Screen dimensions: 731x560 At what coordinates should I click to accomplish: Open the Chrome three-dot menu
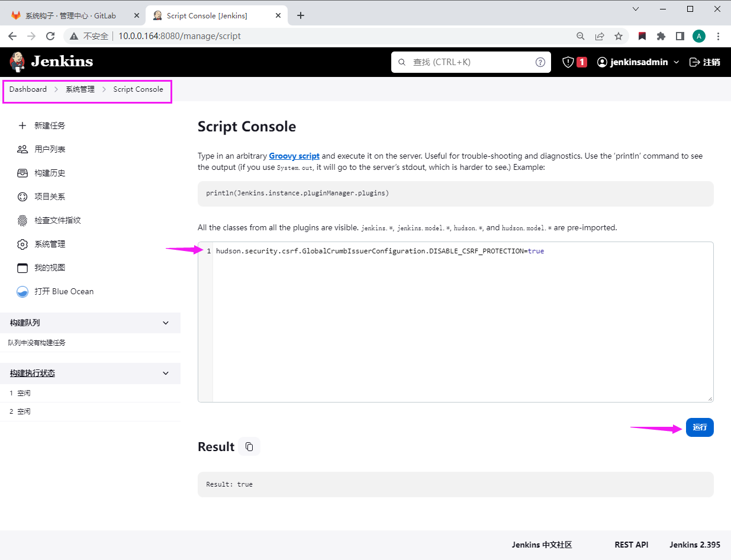pyautogui.click(x=719, y=36)
